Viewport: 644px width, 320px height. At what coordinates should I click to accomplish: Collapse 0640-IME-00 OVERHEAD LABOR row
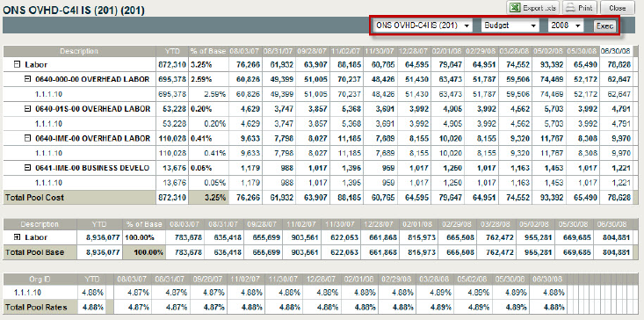[x=27, y=138]
